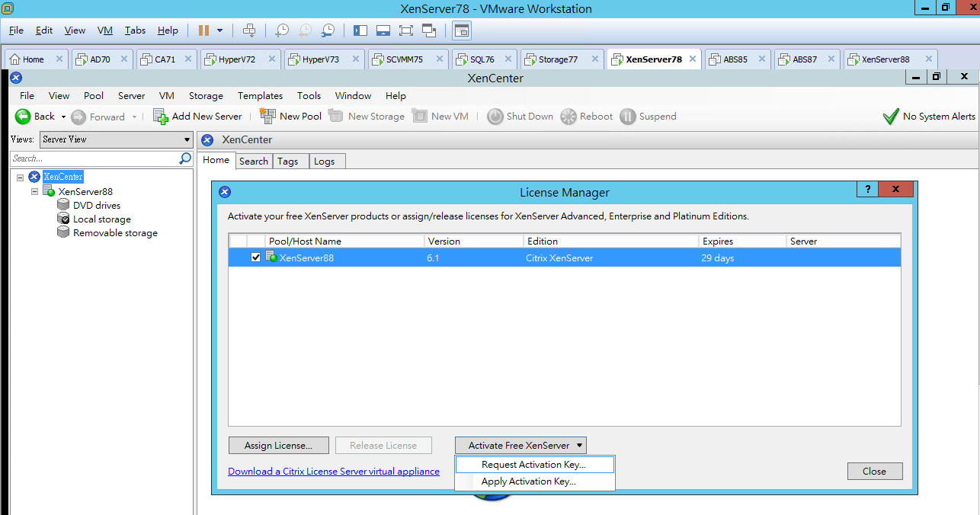Click the green Back arrow icon
Image resolution: width=980 pixels, height=515 pixels.
coord(23,117)
